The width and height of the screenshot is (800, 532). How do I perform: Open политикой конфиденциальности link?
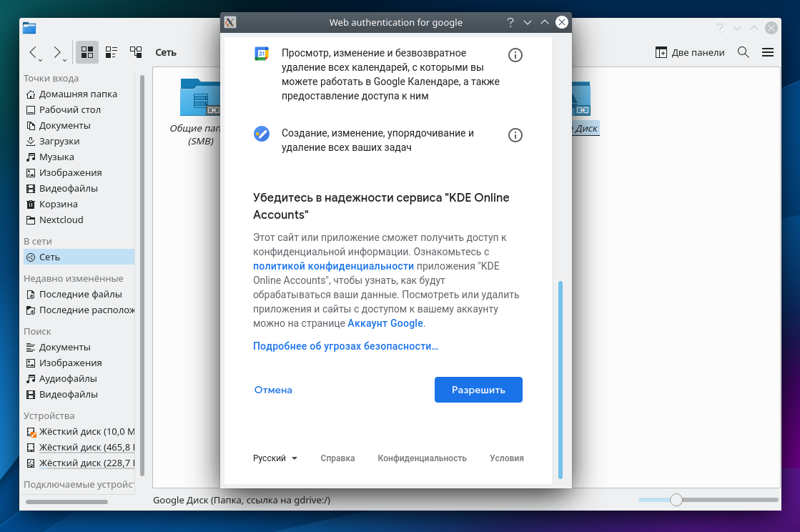point(333,266)
